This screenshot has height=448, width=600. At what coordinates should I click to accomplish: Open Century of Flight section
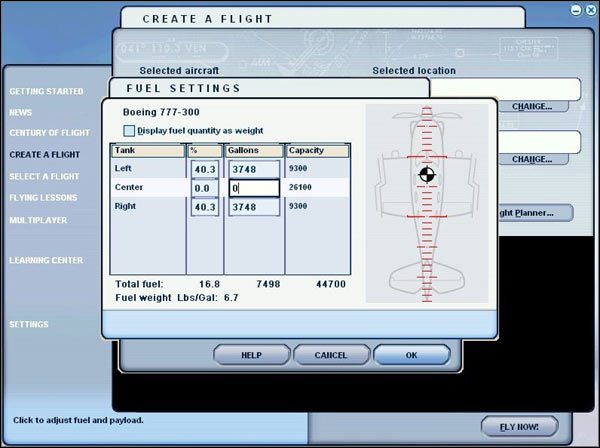pyautogui.click(x=49, y=133)
